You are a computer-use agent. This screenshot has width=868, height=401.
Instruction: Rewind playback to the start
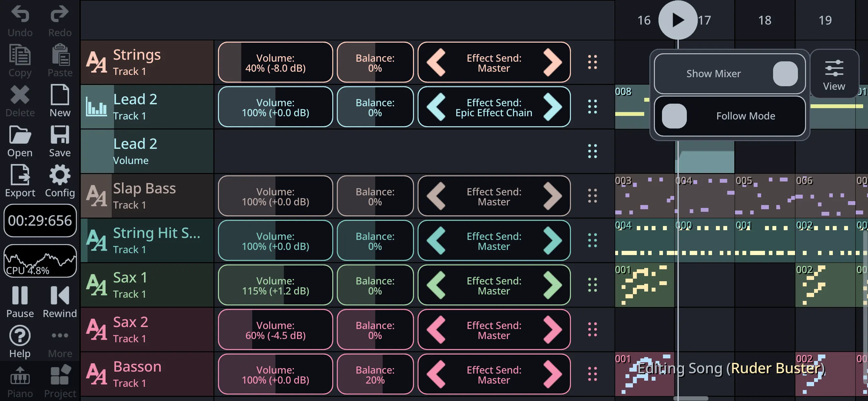point(60,296)
